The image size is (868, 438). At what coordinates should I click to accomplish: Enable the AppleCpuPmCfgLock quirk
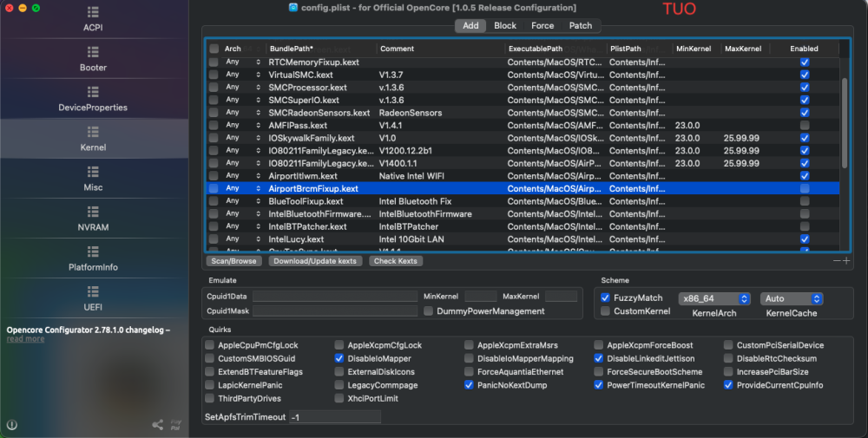pyautogui.click(x=210, y=345)
